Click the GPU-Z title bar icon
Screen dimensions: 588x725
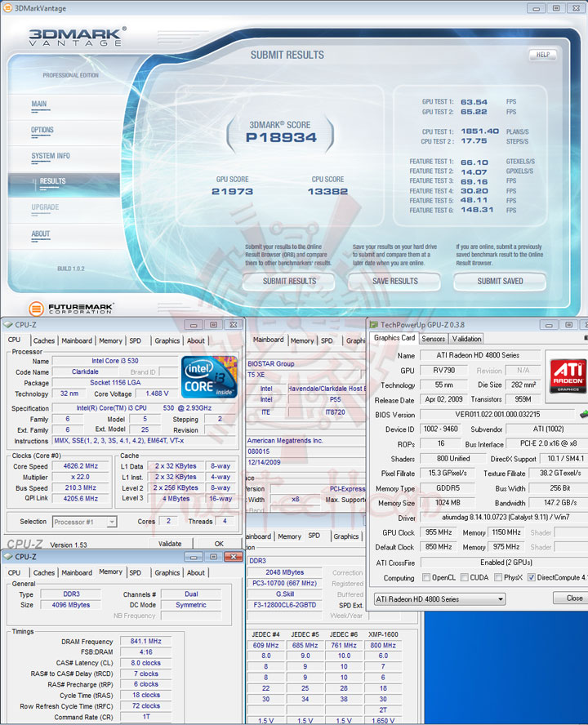pyautogui.click(x=374, y=325)
